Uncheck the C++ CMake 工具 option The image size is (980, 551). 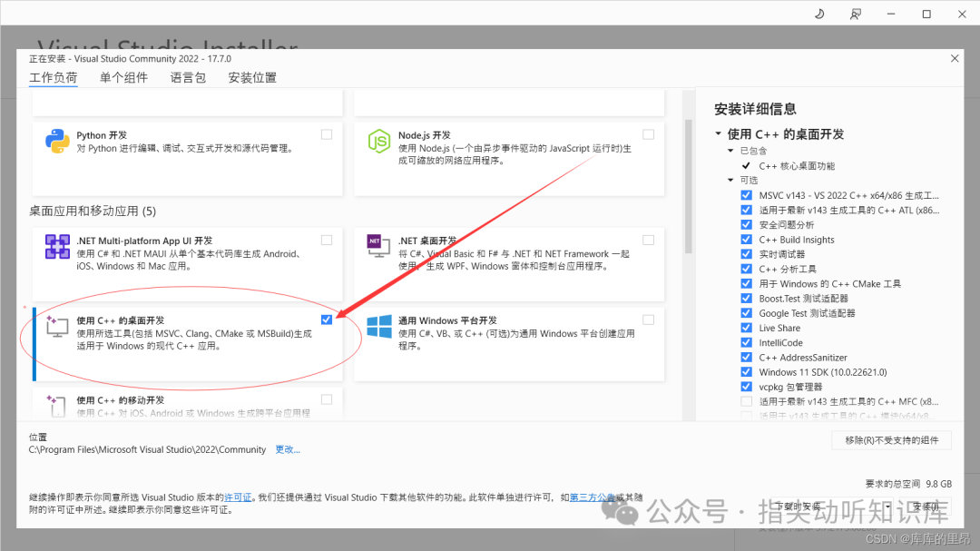[746, 283]
